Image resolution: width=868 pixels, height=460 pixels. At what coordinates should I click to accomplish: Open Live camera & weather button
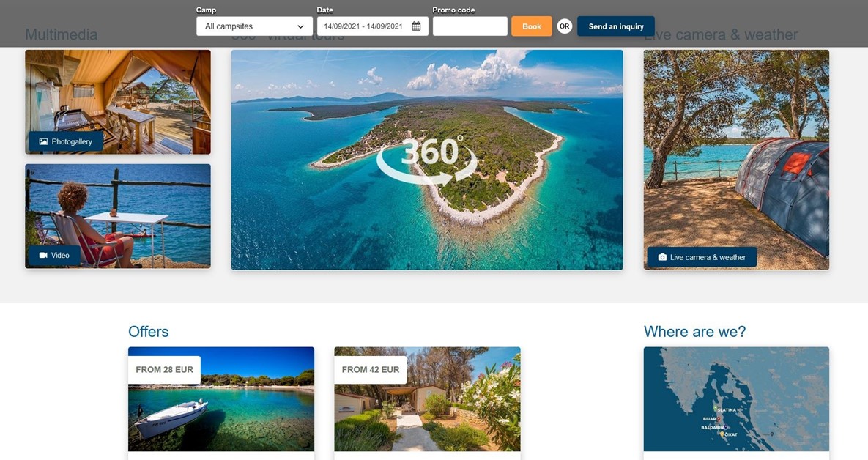pos(702,257)
